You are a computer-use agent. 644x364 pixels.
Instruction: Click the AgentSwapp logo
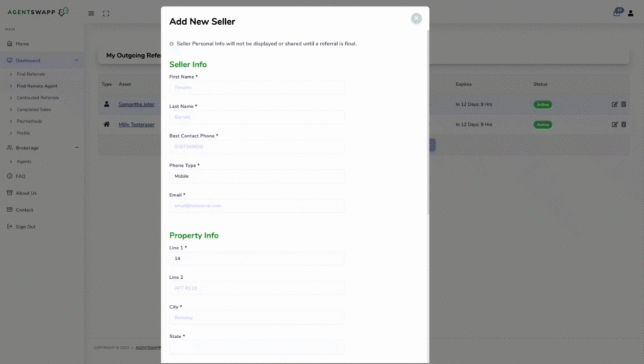[38, 12]
